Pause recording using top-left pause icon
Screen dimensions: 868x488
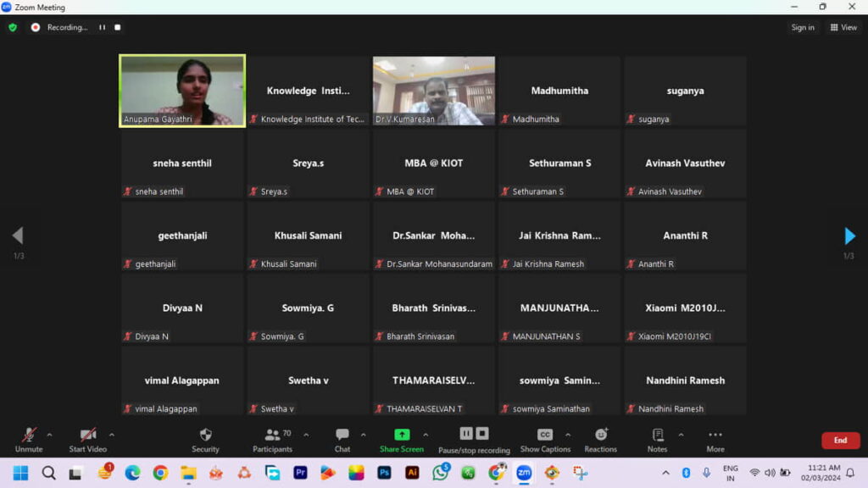102,27
